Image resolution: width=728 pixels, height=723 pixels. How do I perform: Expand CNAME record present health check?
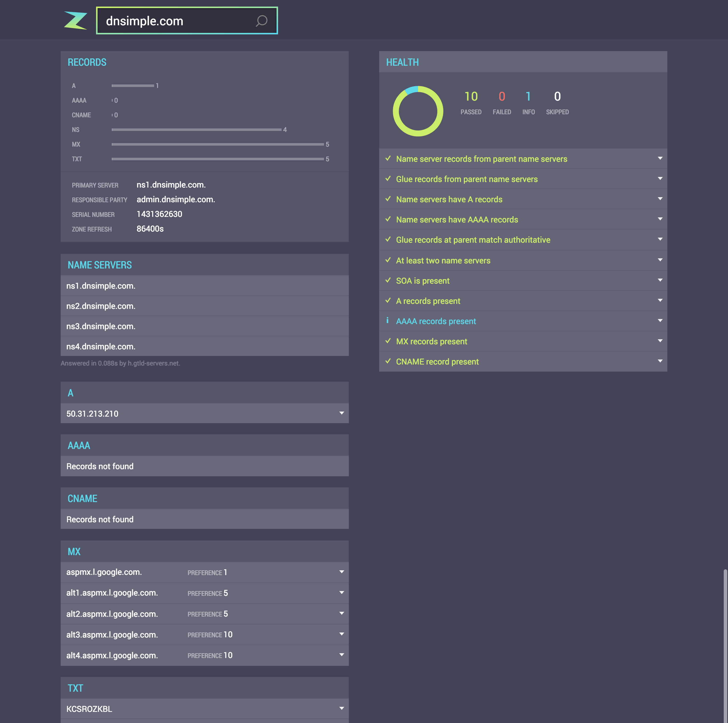(660, 361)
